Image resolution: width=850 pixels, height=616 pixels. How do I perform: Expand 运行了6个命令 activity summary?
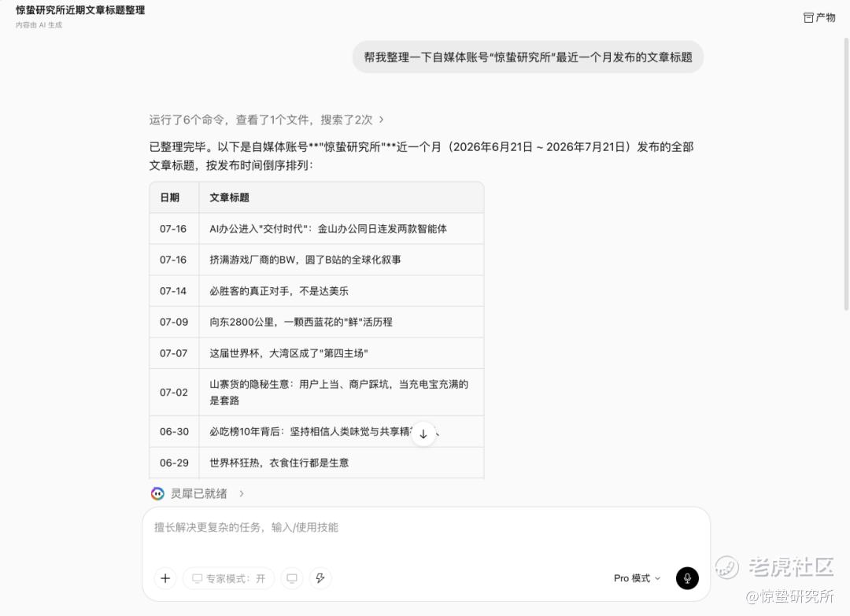[x=267, y=120]
